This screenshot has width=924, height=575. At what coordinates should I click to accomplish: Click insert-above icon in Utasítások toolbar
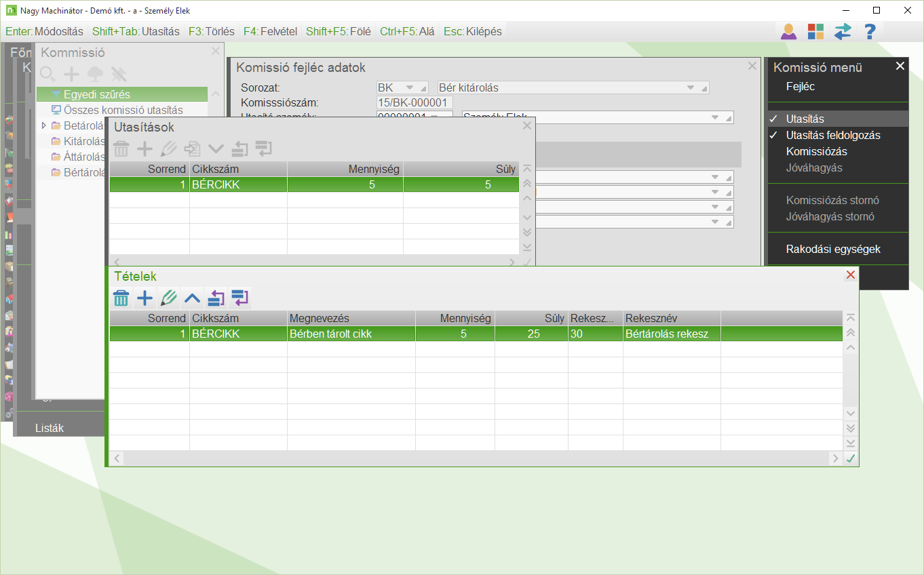pyautogui.click(x=240, y=148)
